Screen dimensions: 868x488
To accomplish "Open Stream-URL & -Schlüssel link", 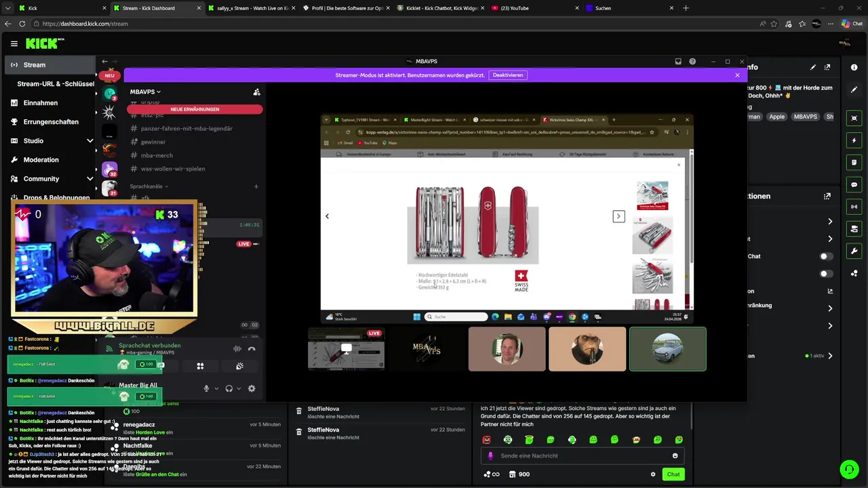I will click(x=56, y=84).
